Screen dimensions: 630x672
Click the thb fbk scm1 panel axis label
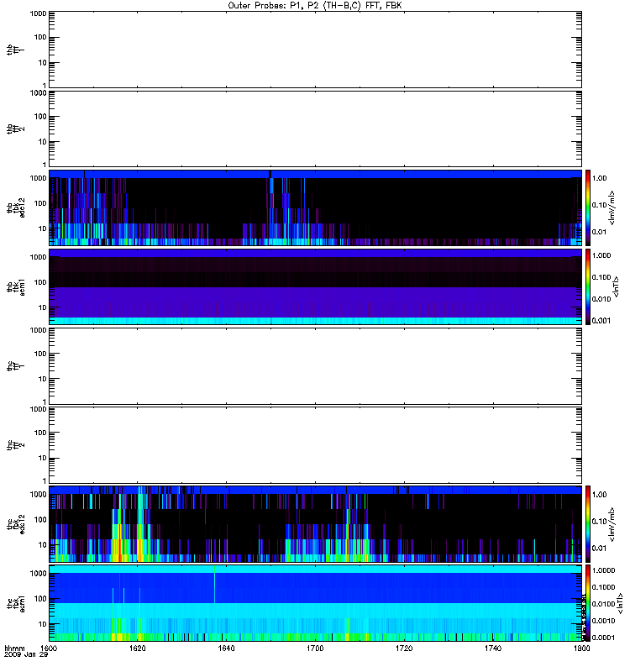click(15, 287)
